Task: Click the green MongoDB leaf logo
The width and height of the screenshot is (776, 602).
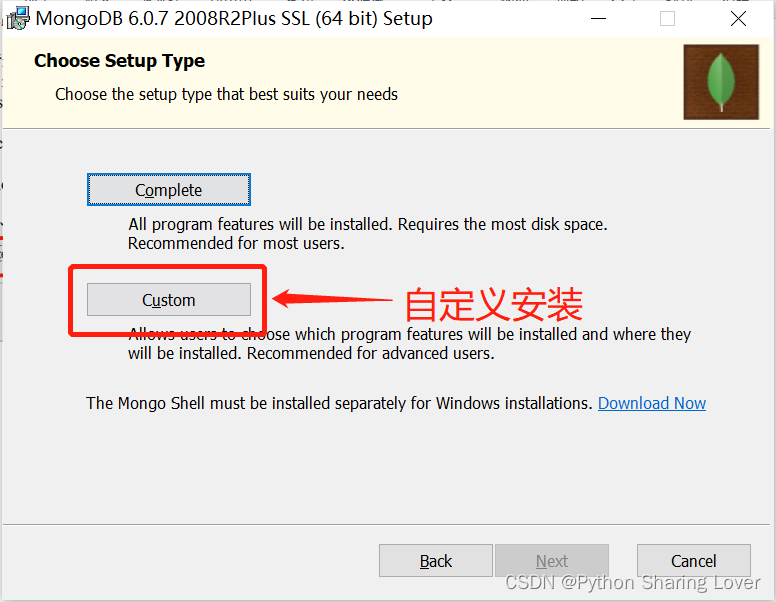Action: pos(721,82)
